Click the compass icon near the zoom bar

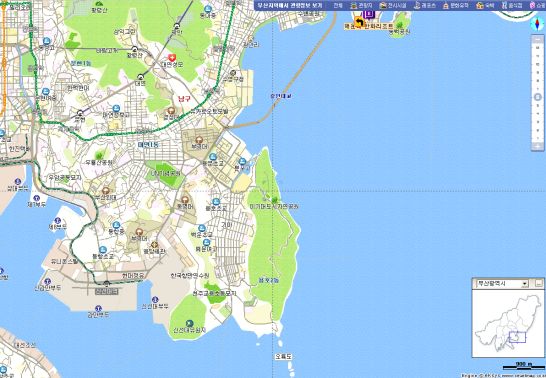point(537,24)
